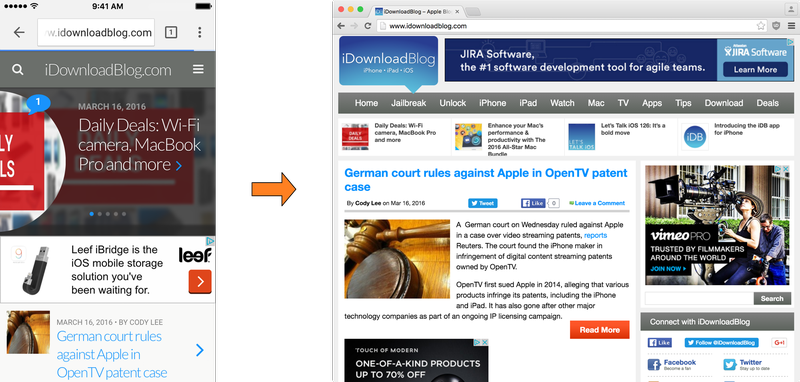The width and height of the screenshot is (800, 382).
Task: Click the Facebook Become a fan icon
Action: tap(654, 365)
